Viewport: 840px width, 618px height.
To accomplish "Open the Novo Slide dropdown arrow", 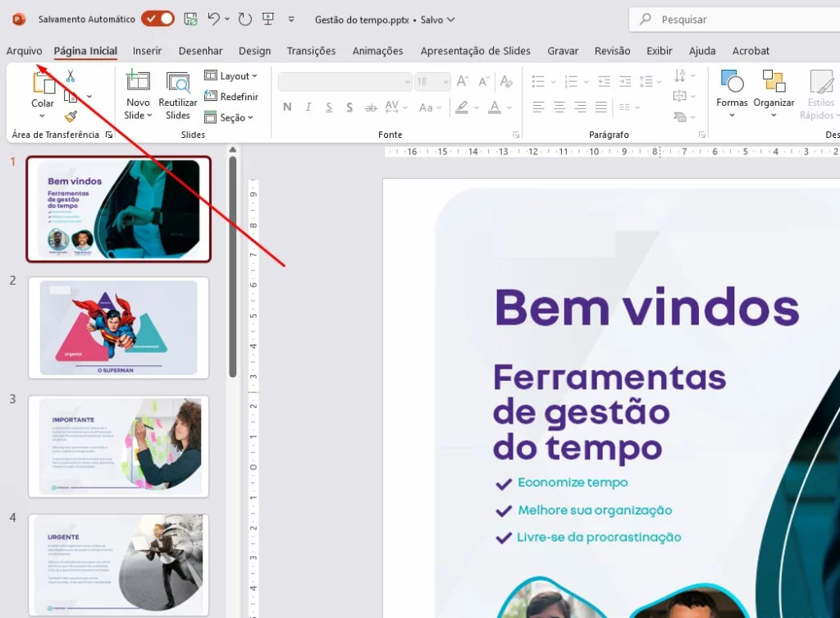I will click(x=138, y=116).
